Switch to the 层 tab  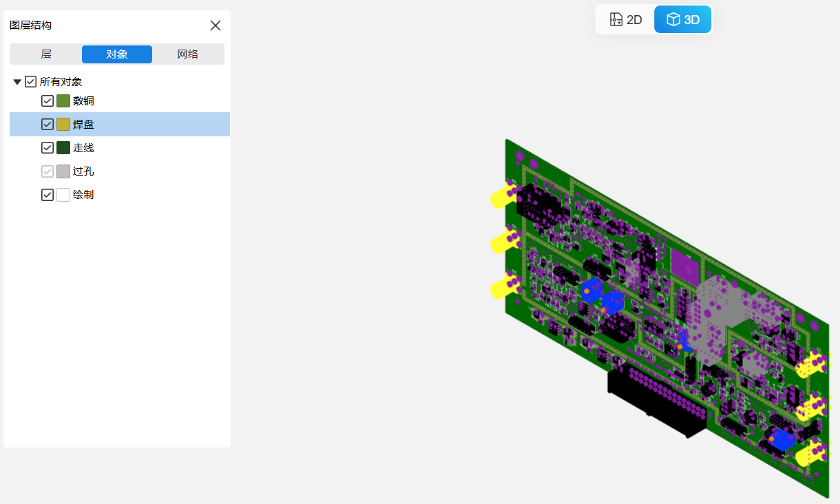[46, 54]
